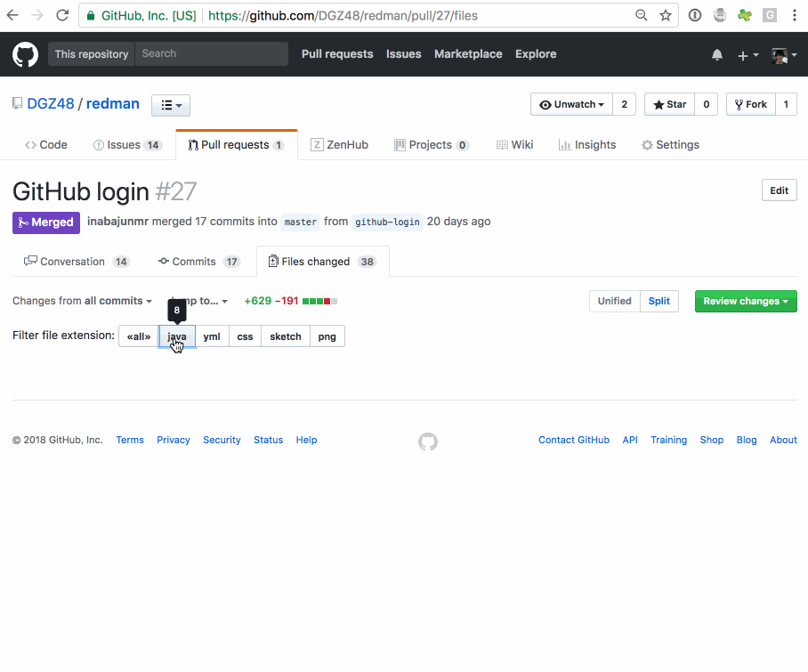The image size is (808, 672).
Task: Click the gray G extension icon
Action: (770, 15)
